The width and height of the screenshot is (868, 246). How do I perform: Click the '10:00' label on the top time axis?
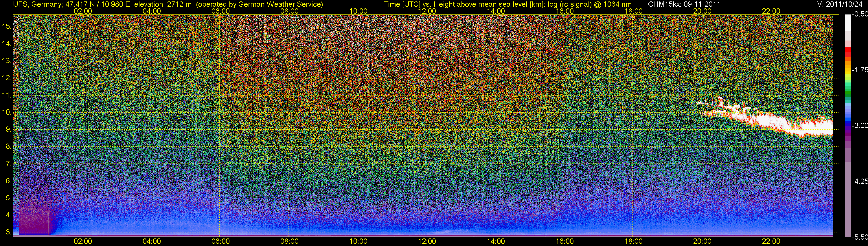point(358,11)
